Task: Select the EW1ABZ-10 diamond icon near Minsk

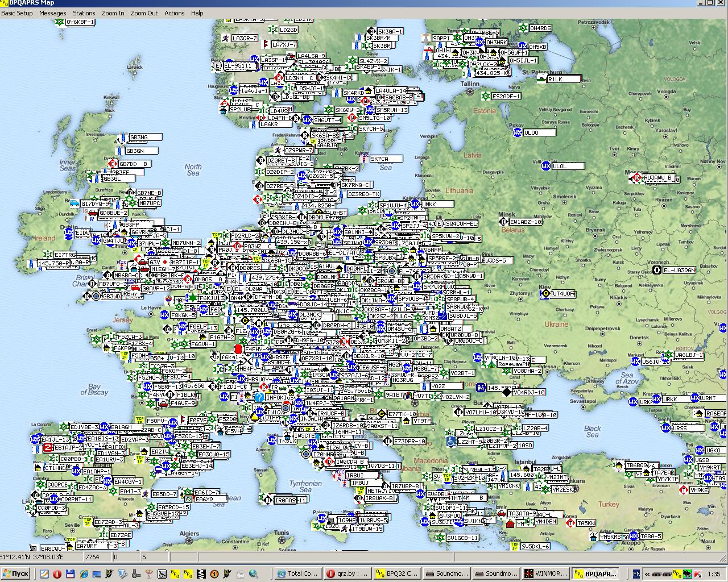Action: pyautogui.click(x=503, y=222)
